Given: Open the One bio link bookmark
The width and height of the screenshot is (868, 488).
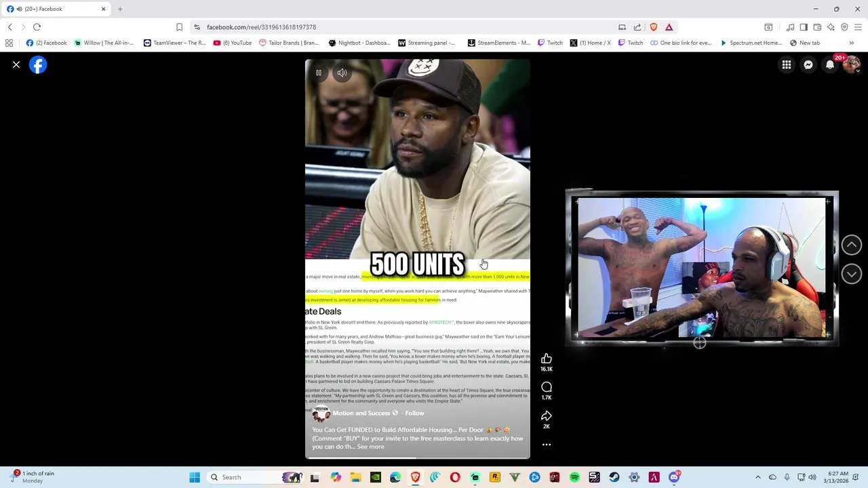Looking at the screenshot, I should point(681,43).
